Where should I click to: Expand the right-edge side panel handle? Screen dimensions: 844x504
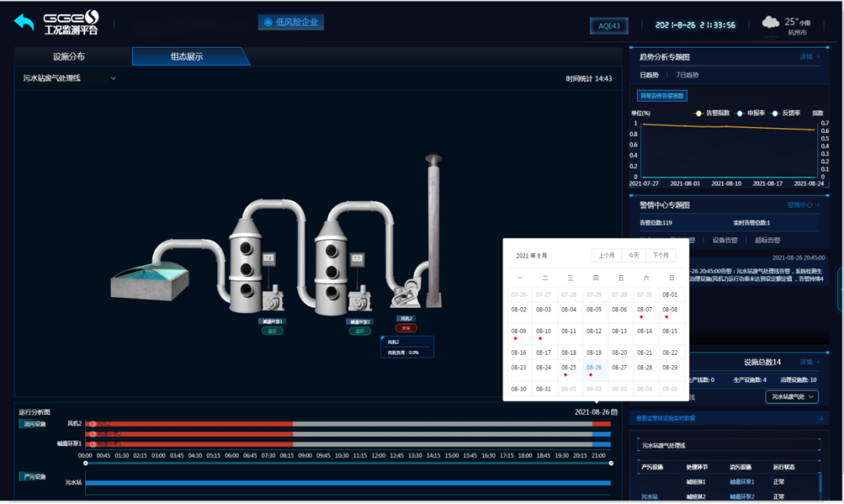[x=840, y=289]
